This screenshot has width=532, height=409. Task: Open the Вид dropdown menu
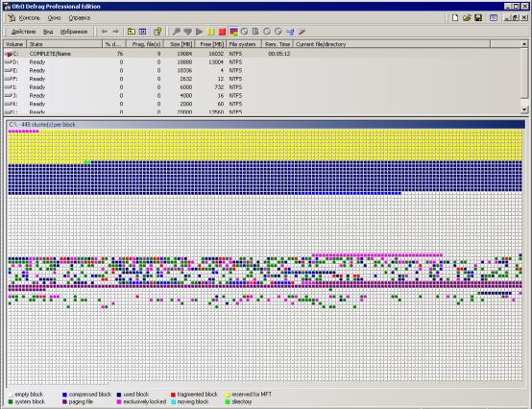coord(48,32)
